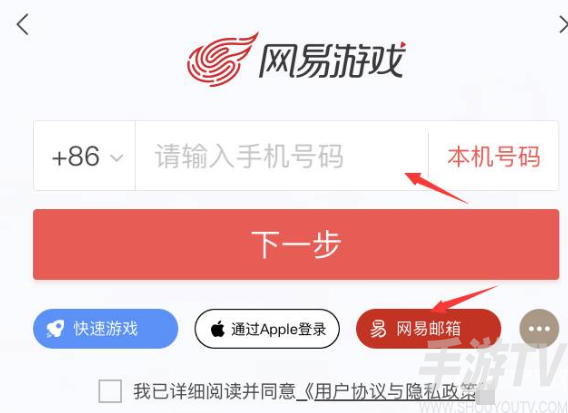Sign in with 通过Apple登录
The height and width of the screenshot is (413, 568).
tap(267, 329)
